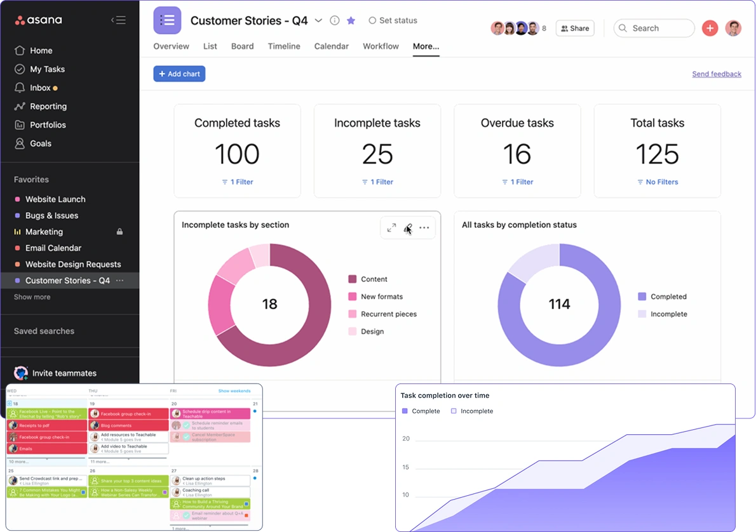
Task: Switch to the Board tab
Action: pyautogui.click(x=242, y=46)
